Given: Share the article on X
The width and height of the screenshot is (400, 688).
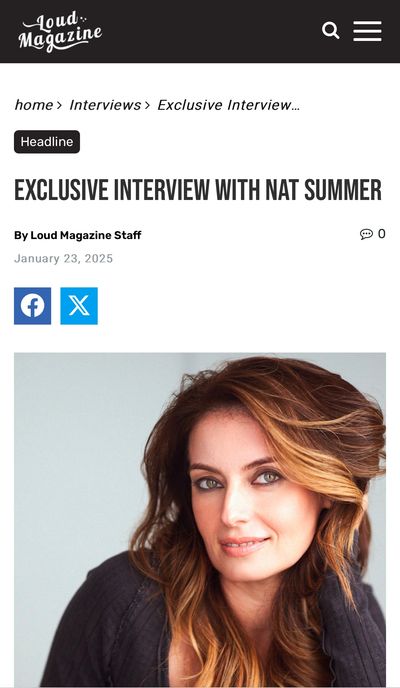Looking at the screenshot, I should tap(79, 306).
